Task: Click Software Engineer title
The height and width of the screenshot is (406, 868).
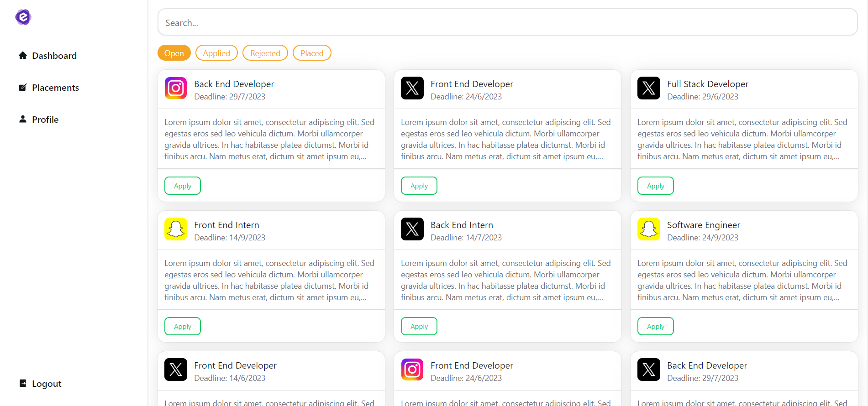Action: (x=704, y=225)
